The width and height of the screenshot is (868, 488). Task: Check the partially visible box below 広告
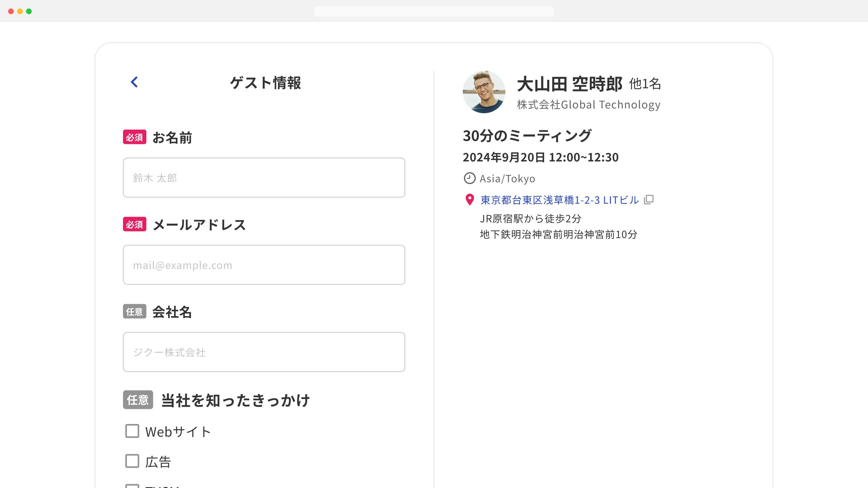132,486
